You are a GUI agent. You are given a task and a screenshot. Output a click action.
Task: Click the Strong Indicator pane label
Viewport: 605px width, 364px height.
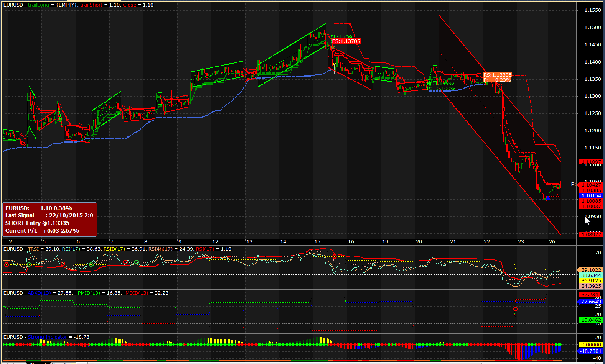point(48,337)
